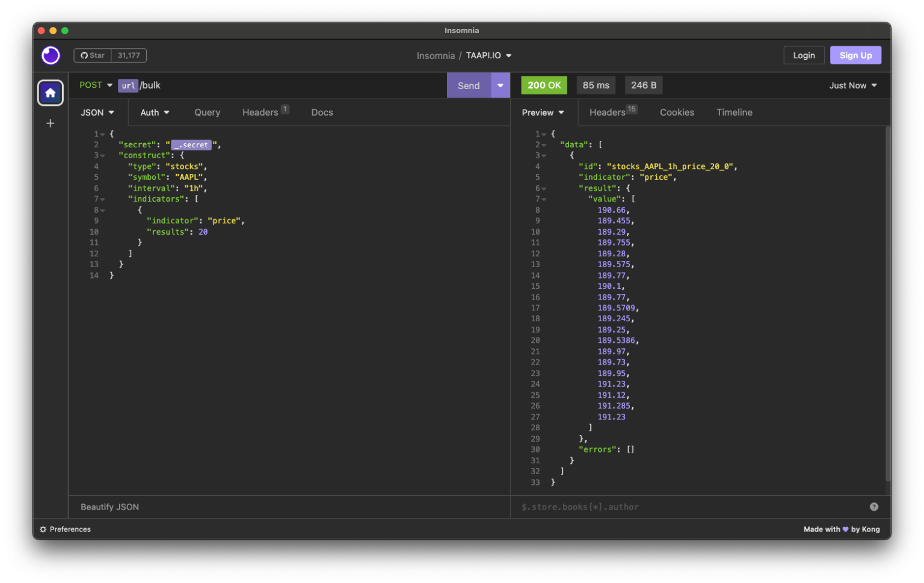Screen dimensions: 924x583
Task: Open the Query tab
Action: tap(207, 113)
